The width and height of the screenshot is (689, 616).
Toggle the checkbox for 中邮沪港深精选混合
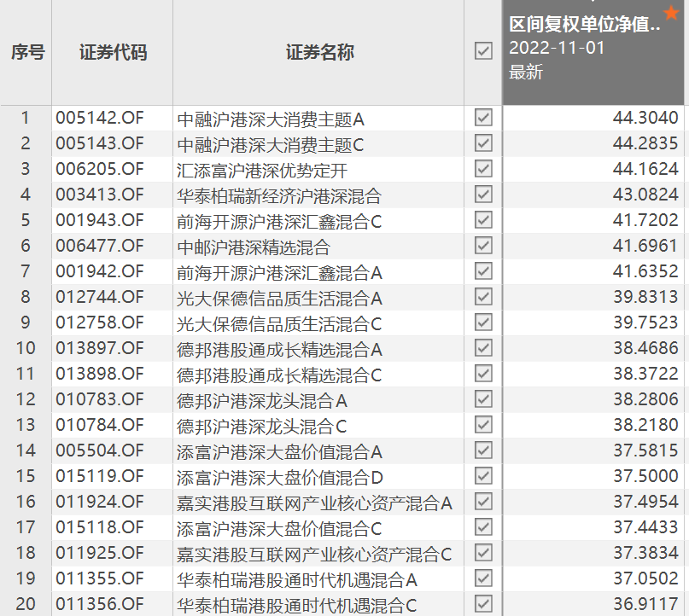pos(483,246)
